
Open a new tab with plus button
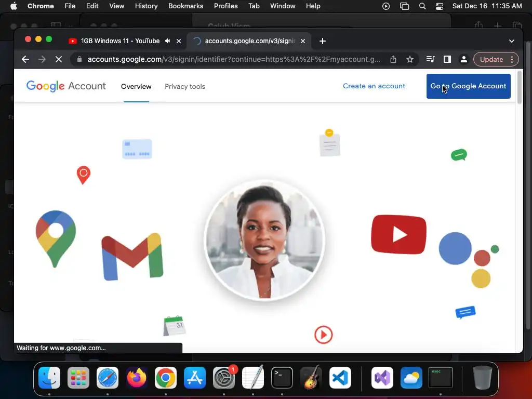pyautogui.click(x=322, y=41)
